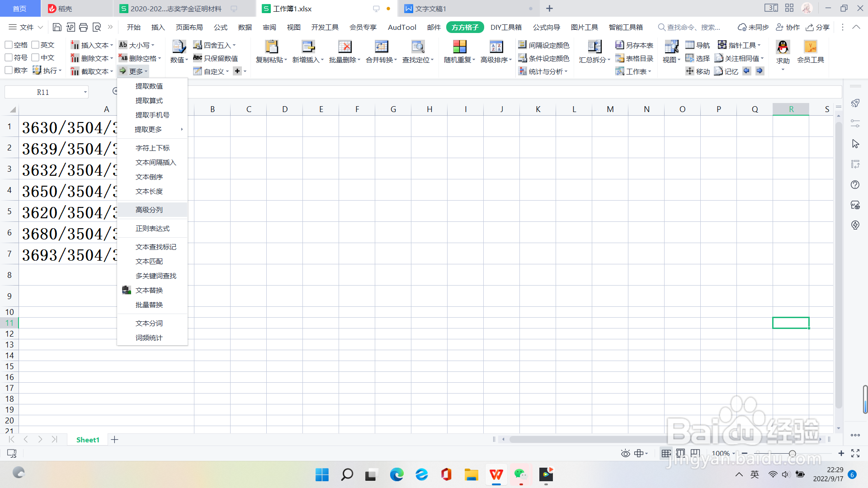The image size is (868, 488).
Task: Click the 视图 icon in 方方格子 ribbon
Action: pos(671,47)
